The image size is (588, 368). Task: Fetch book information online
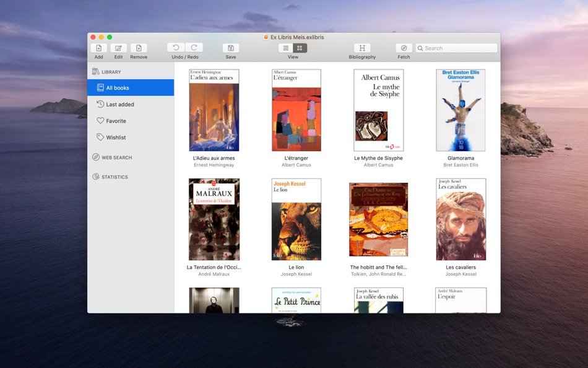(404, 50)
